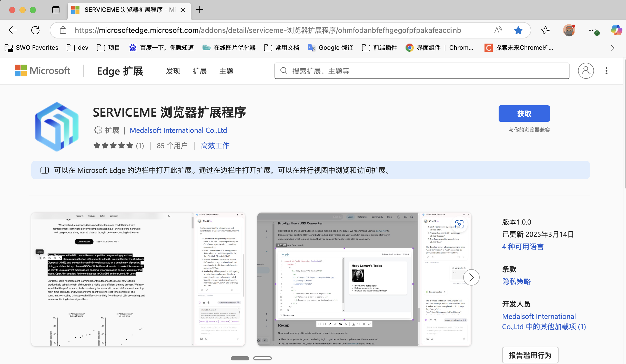Open 项目 bookmarks folder
Screen dimensions: 626x364
108,48
